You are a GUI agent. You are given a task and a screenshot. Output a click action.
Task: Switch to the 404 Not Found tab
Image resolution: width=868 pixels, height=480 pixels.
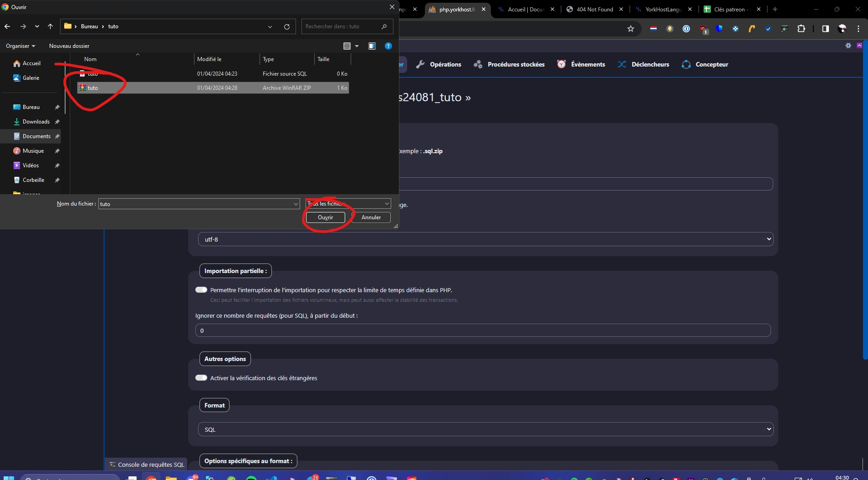[594, 9]
